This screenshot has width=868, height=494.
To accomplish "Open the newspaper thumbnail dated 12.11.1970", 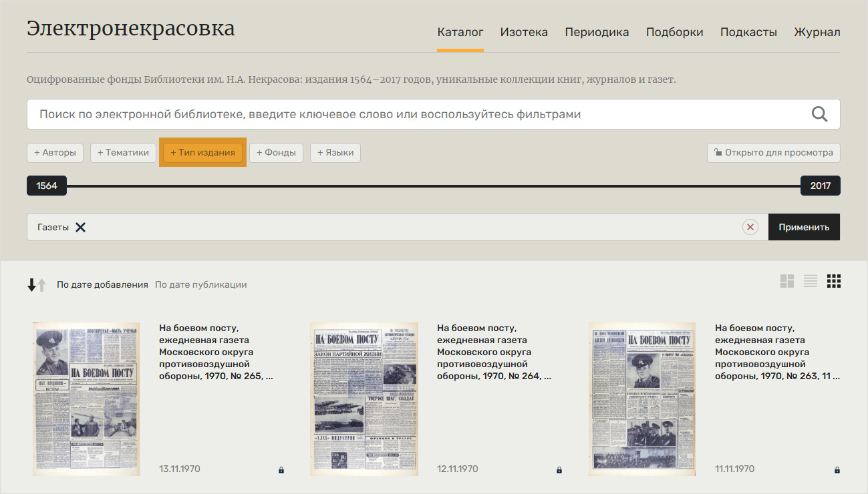I will coord(364,399).
